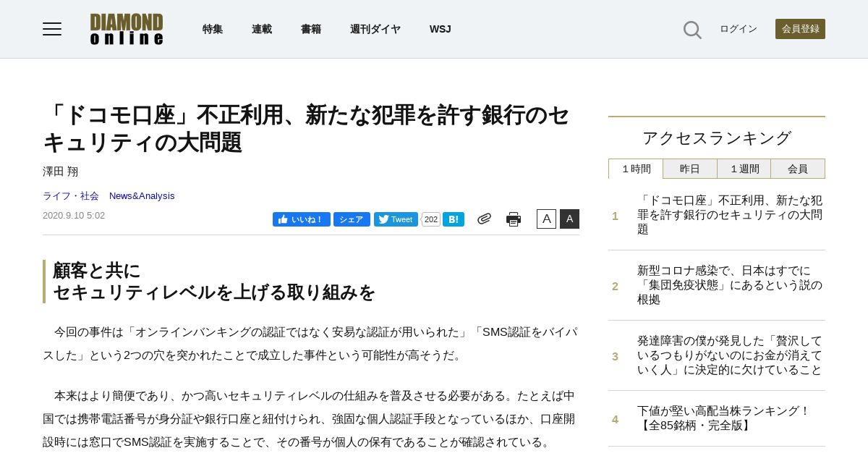
Task: Print the article with printer icon
Action: [x=514, y=219]
